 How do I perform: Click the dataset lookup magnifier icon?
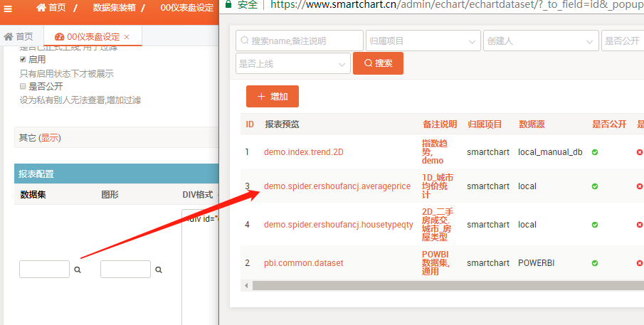coord(78,270)
